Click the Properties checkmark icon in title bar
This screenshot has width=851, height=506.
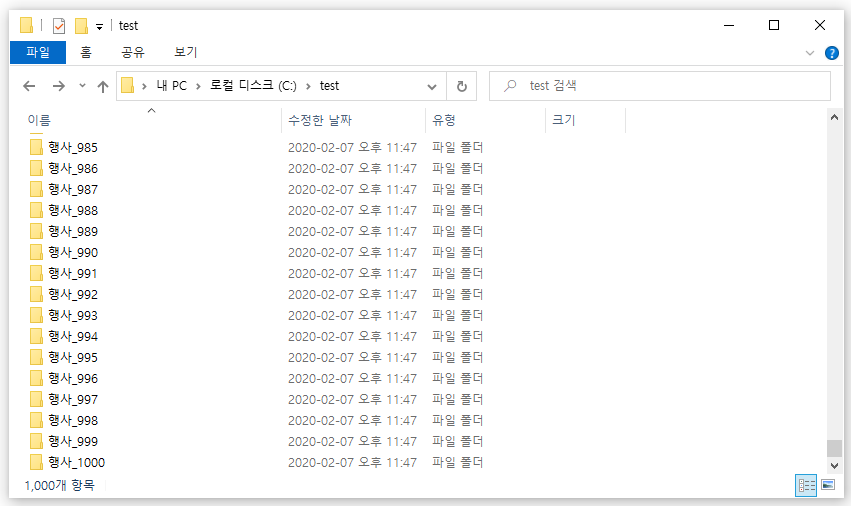59,26
